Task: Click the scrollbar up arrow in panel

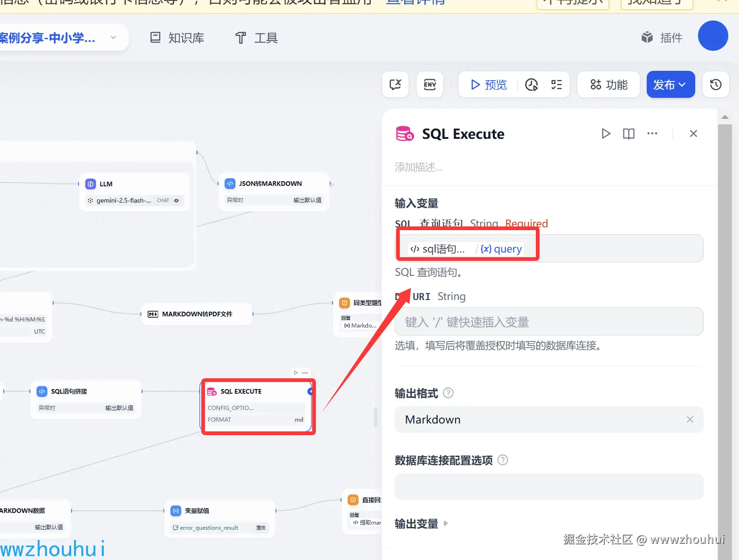Action: tap(725, 117)
